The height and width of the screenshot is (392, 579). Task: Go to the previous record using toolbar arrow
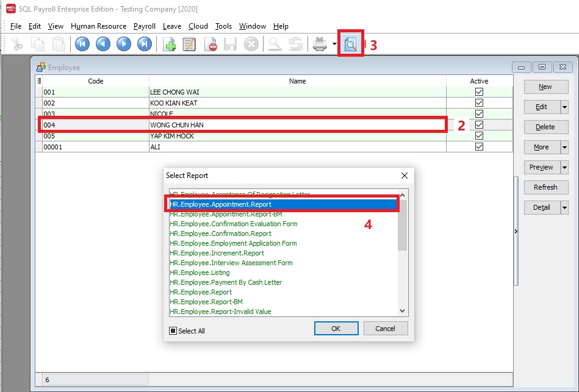click(103, 44)
